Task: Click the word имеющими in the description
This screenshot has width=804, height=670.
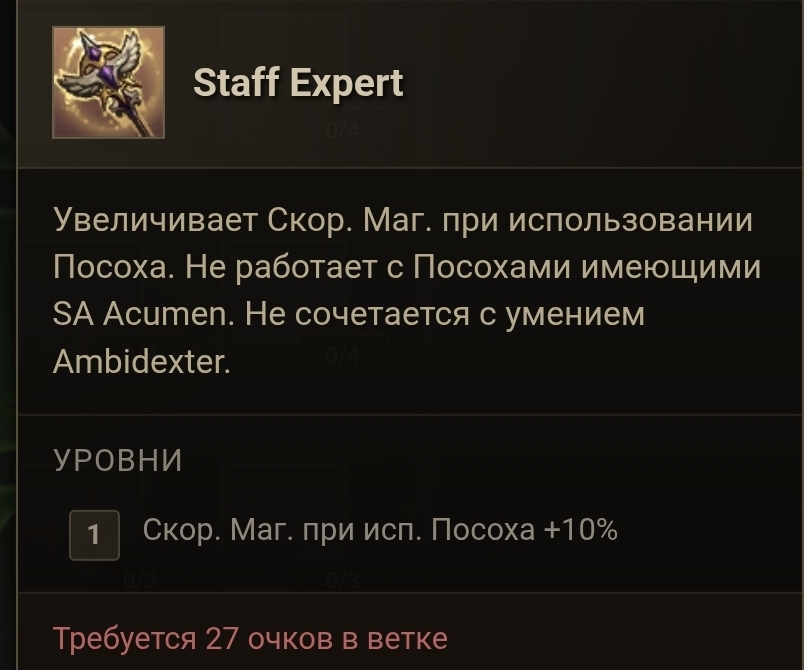Action: (671, 268)
